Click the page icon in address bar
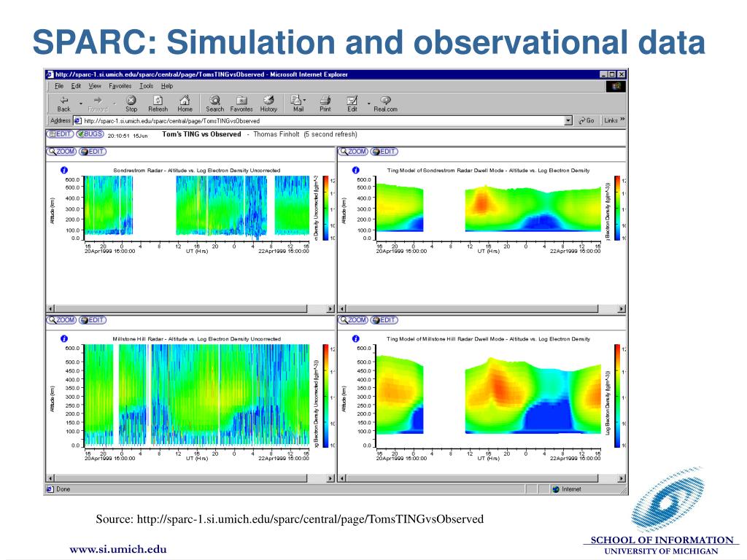 coord(77,121)
